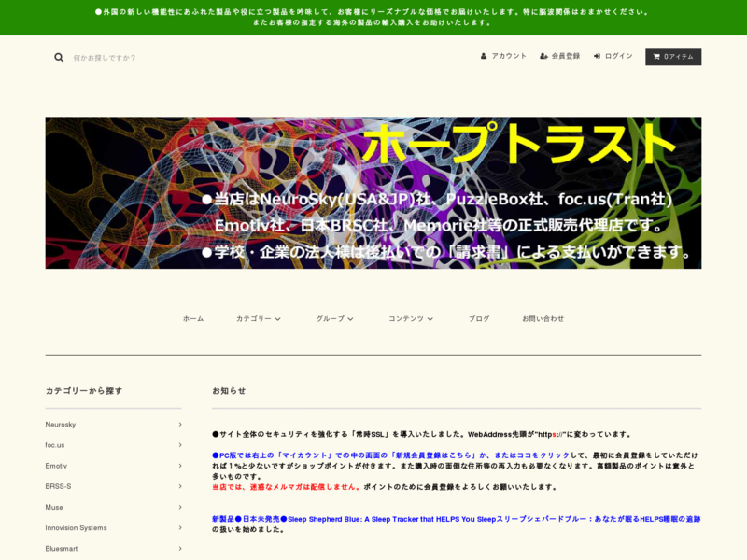Image resolution: width=747 pixels, height=560 pixels.
Task: Expand the グループ dropdown menu
Action: pos(335,318)
